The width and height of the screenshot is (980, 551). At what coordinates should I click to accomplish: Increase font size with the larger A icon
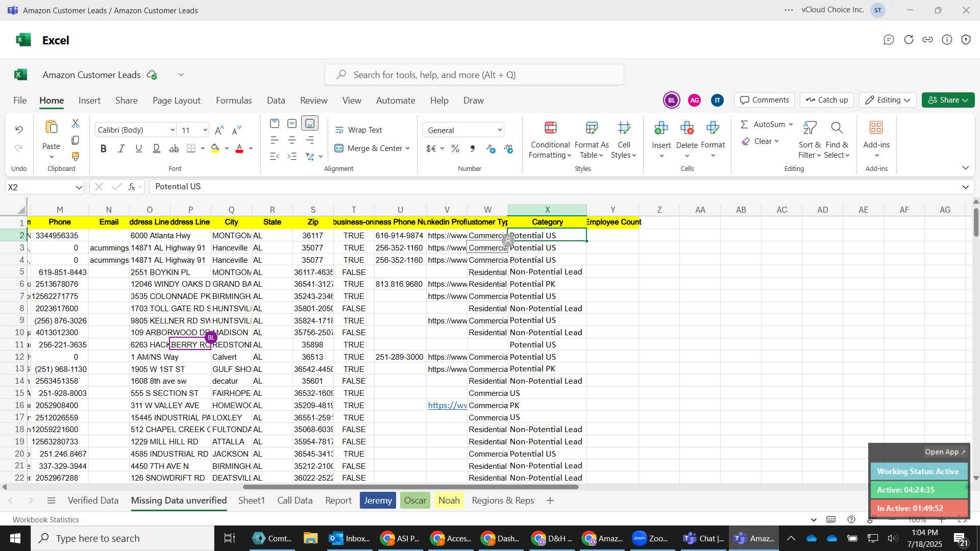[x=219, y=130]
